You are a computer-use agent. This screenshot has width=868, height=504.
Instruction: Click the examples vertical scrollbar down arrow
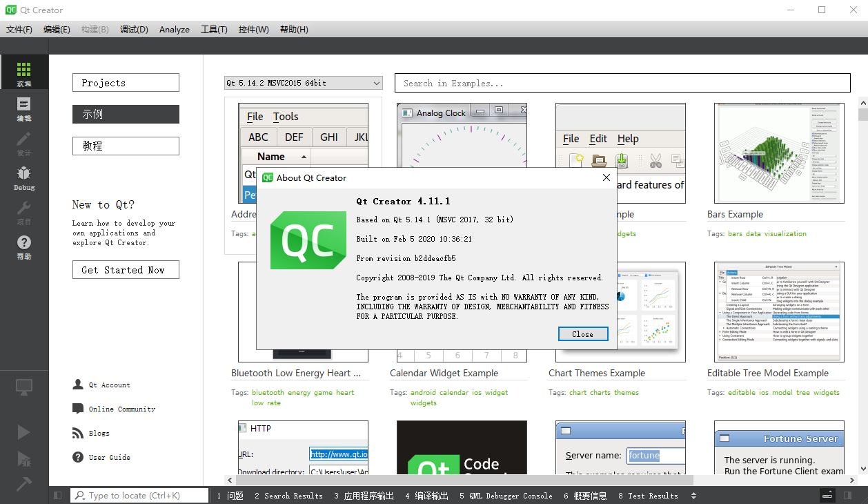(862, 469)
